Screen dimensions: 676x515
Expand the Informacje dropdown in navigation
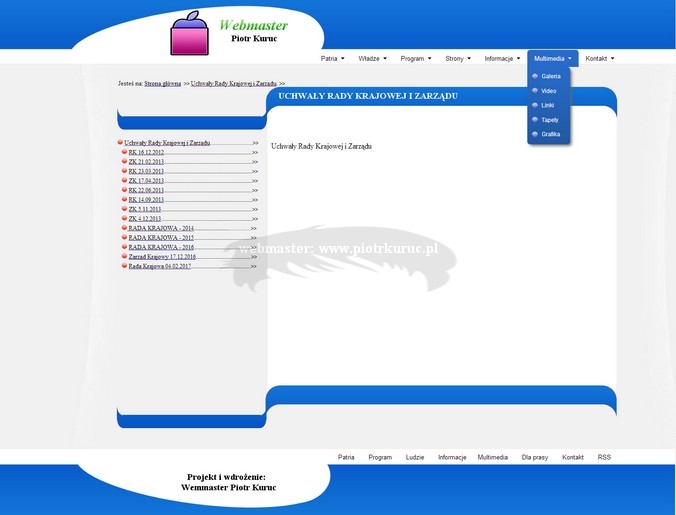tap(502, 59)
